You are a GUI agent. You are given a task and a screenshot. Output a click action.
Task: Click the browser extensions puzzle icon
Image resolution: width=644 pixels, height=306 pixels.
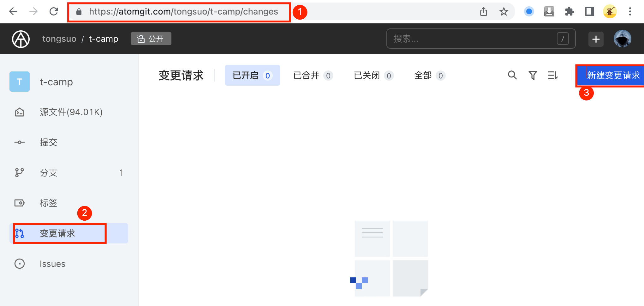569,12
